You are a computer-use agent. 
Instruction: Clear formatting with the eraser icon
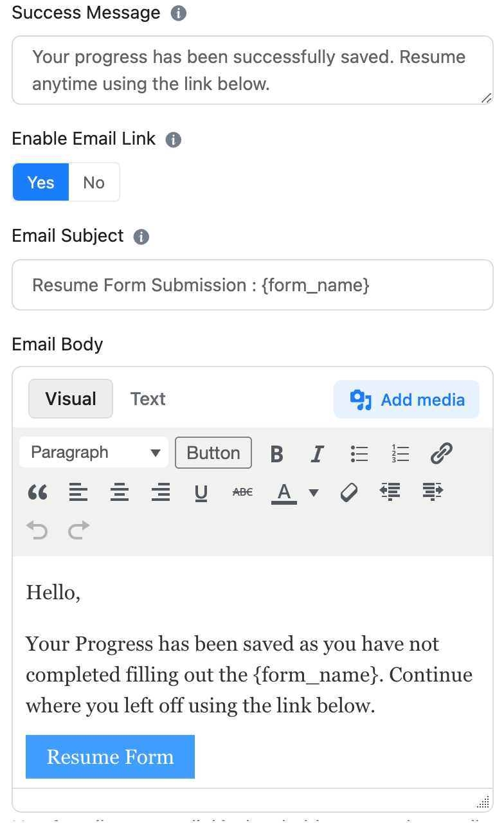(x=348, y=493)
